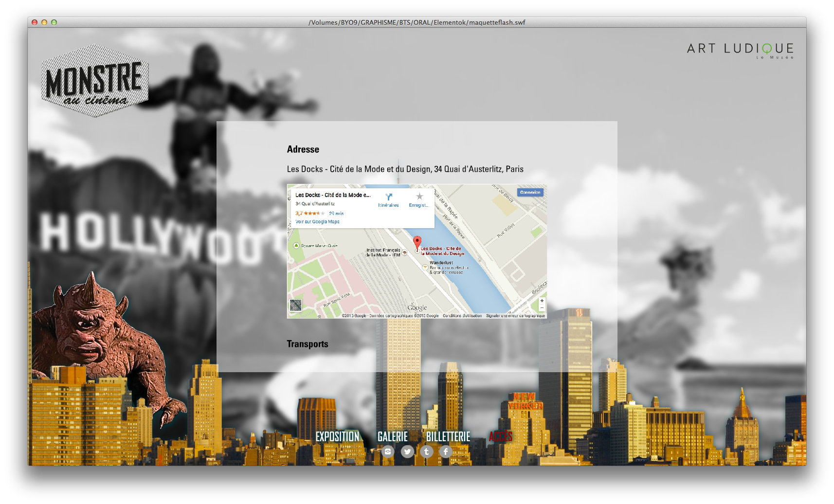Click the Square Marie-Curie park marker

296,246
